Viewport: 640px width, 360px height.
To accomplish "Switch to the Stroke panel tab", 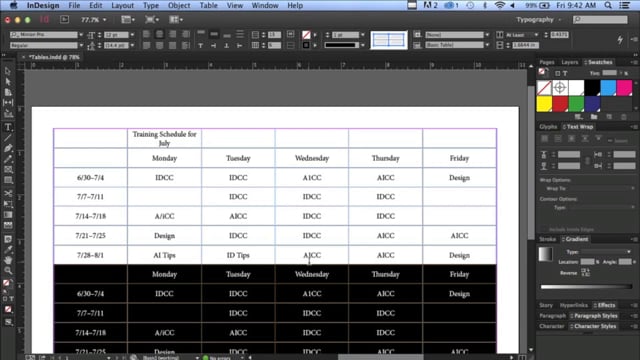I will point(547,239).
